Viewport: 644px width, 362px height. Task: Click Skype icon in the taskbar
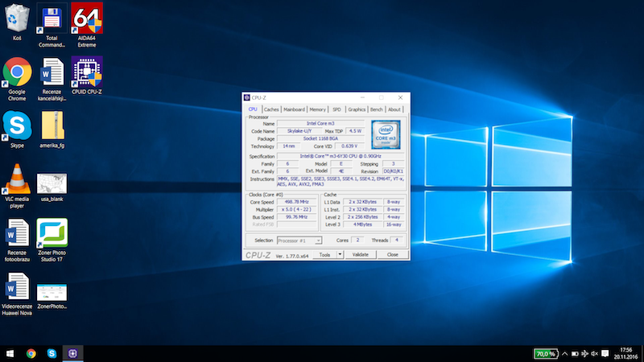[x=52, y=353]
